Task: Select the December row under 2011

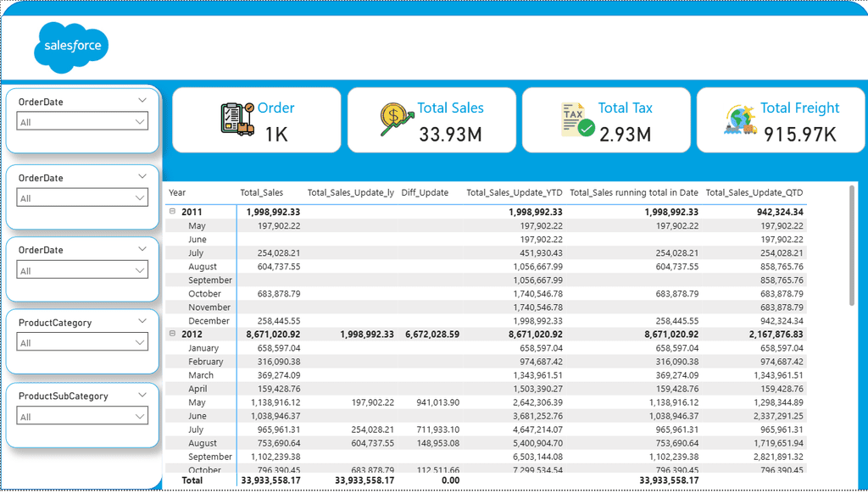Action: click(209, 321)
